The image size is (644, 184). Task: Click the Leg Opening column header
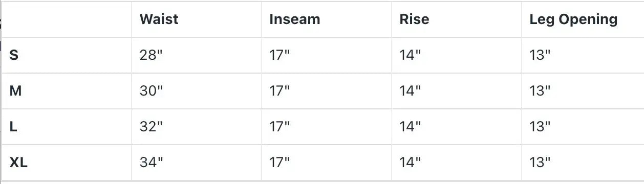tap(573, 20)
